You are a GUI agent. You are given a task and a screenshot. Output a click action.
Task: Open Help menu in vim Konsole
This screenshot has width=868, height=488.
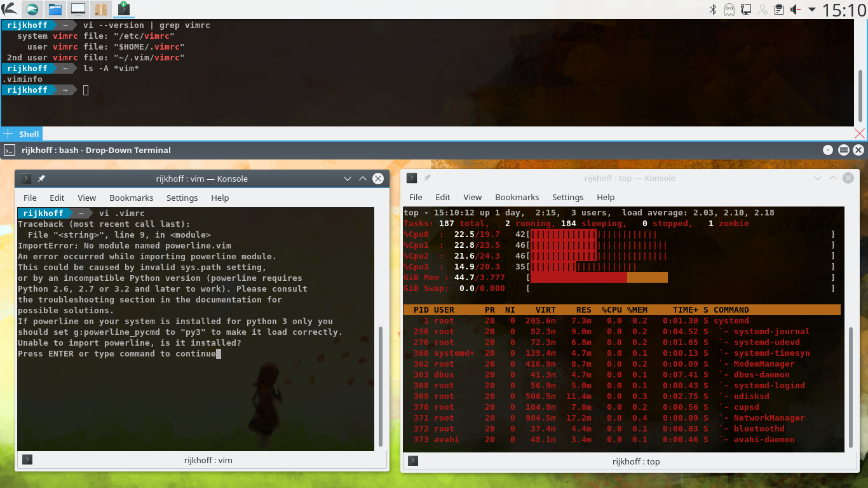point(220,198)
